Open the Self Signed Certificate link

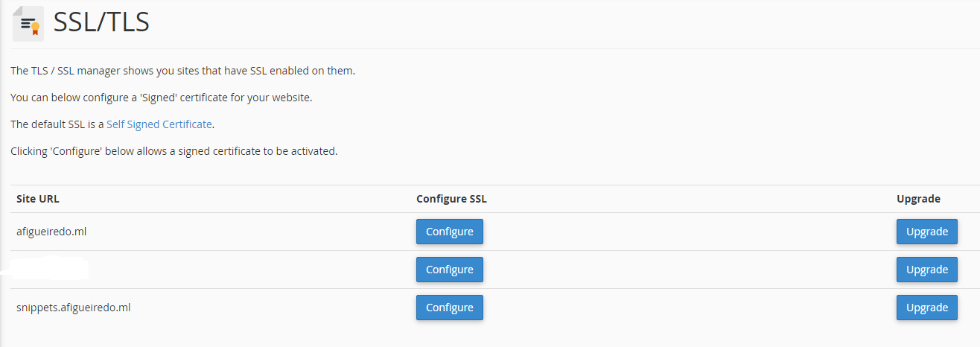tap(159, 124)
